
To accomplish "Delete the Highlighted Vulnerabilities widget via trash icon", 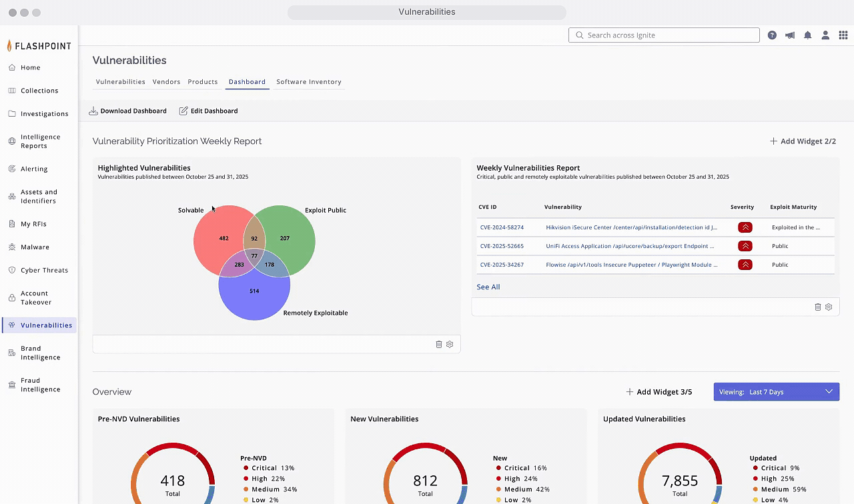I will pos(439,345).
